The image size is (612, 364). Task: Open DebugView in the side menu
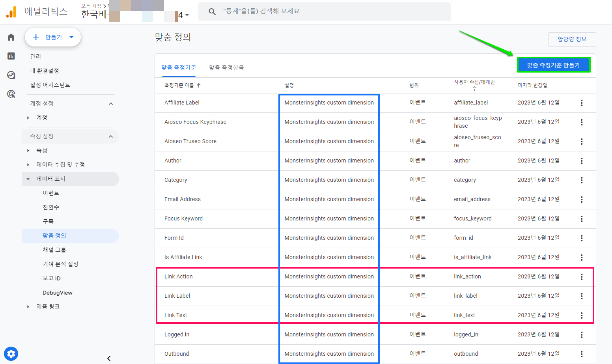pyautogui.click(x=58, y=293)
